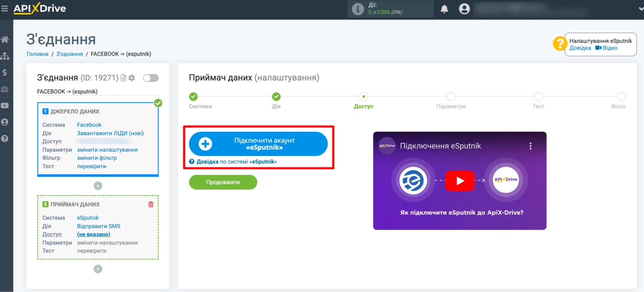
Task: Click the yellow question mark help icon
Action: (560, 43)
